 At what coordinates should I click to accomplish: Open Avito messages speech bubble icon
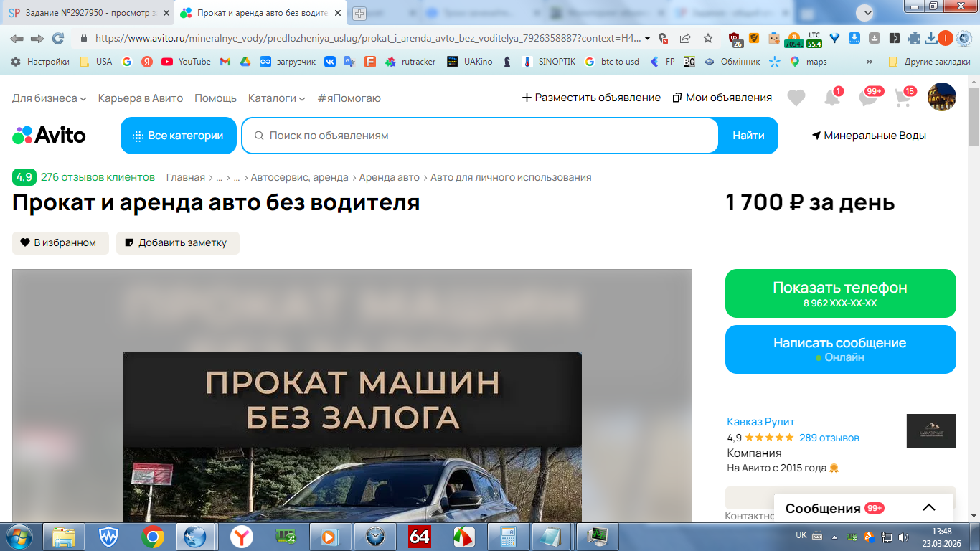[869, 98]
